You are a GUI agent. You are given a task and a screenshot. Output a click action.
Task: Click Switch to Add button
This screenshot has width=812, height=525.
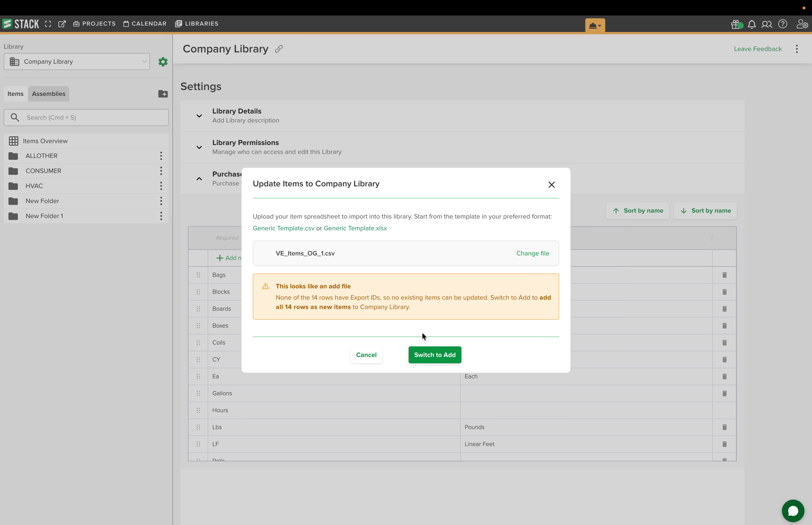click(434, 355)
